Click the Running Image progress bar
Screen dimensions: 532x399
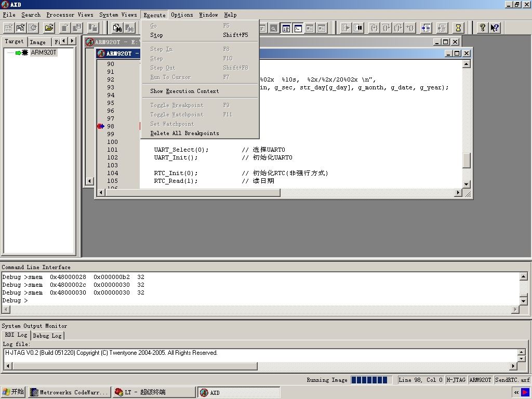click(371, 380)
